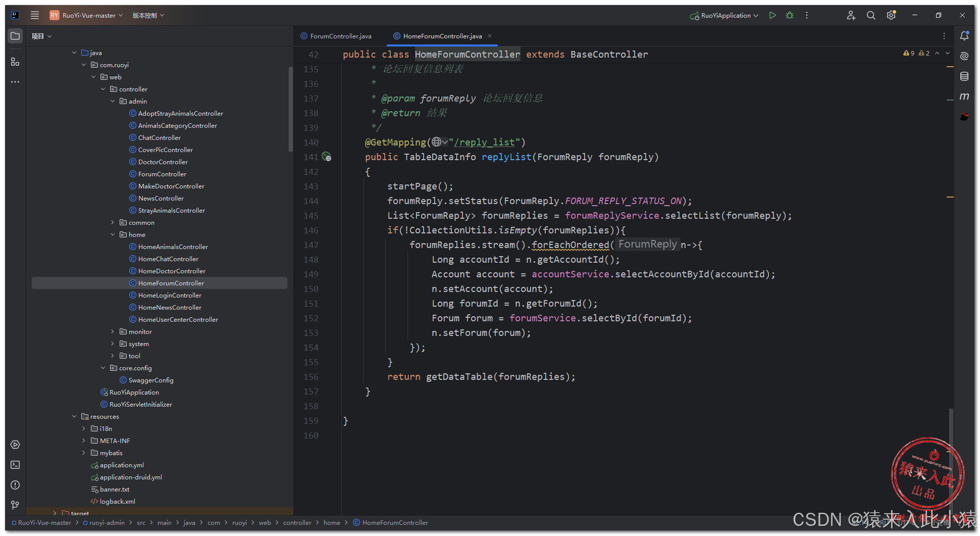
Task: Open the RuoYi-Vue-master project dropdown
Action: [86, 15]
